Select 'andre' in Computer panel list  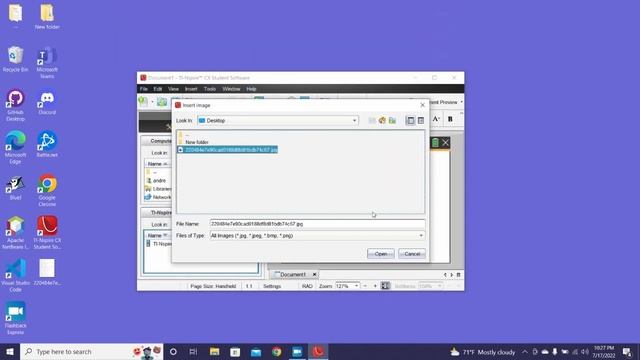tap(156, 180)
